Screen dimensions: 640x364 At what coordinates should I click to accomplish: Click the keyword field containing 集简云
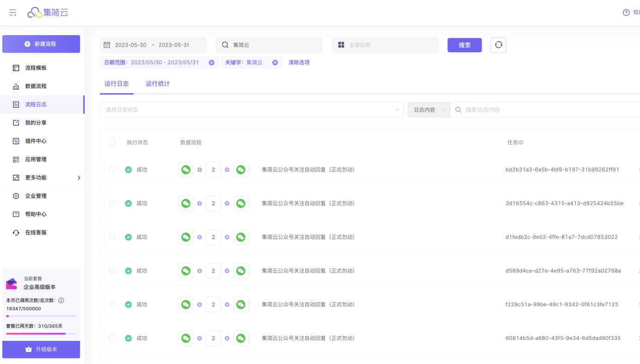[x=269, y=45]
